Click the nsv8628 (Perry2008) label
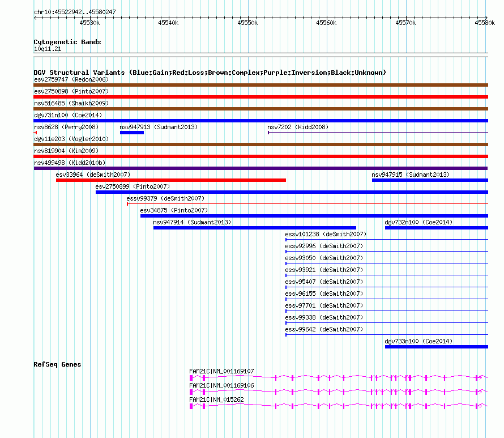 (x=66, y=127)
